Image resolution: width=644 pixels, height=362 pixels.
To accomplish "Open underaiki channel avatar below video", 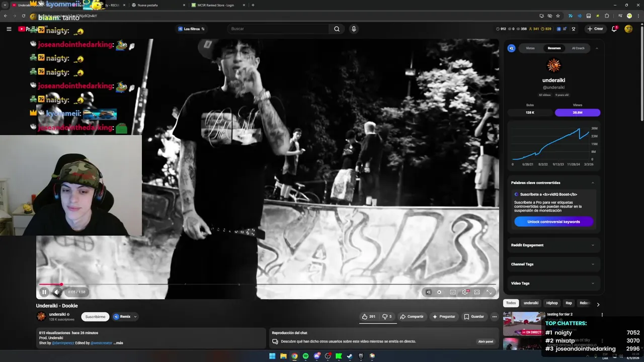I will (41, 316).
